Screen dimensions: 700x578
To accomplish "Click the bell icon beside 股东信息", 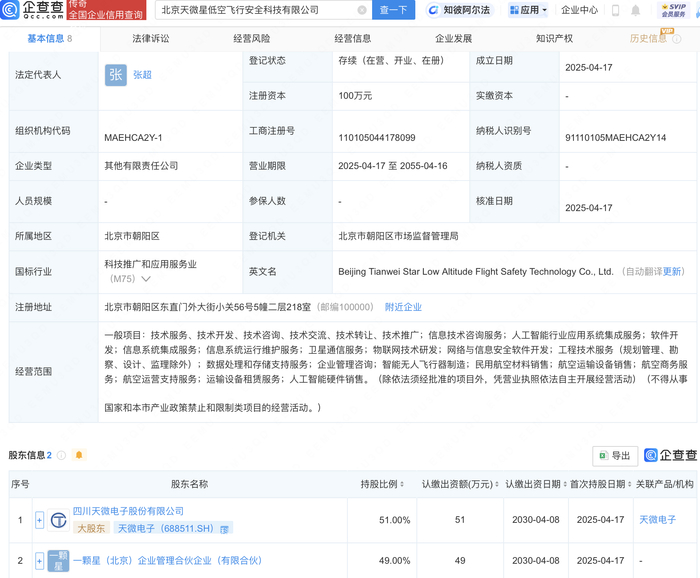I will 79,456.
